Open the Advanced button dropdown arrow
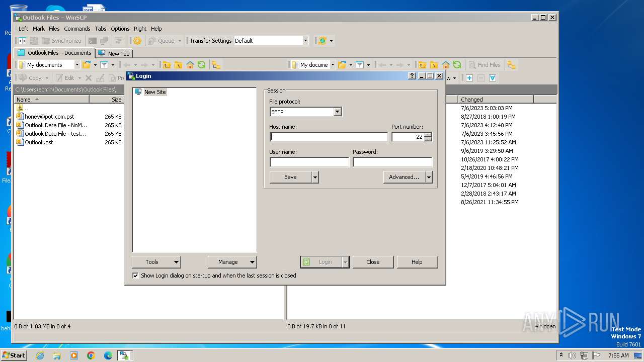This screenshot has height=362, width=644. (x=429, y=177)
